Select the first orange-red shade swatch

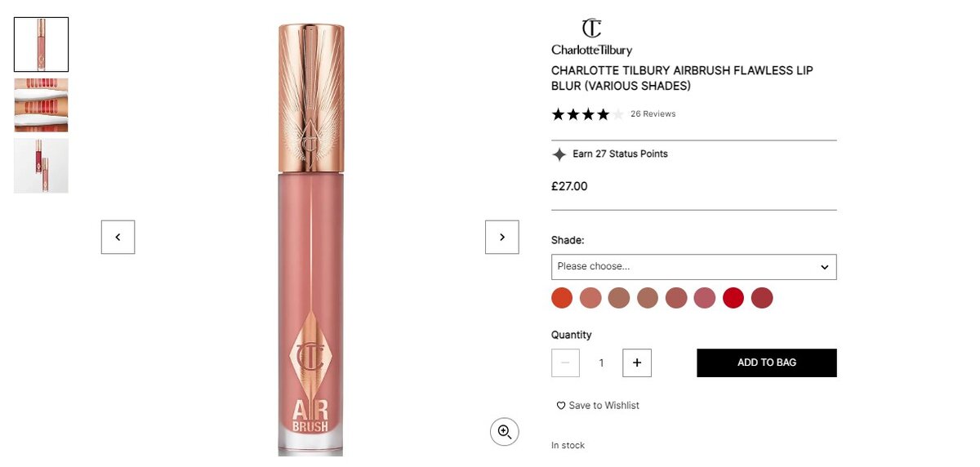pos(562,298)
